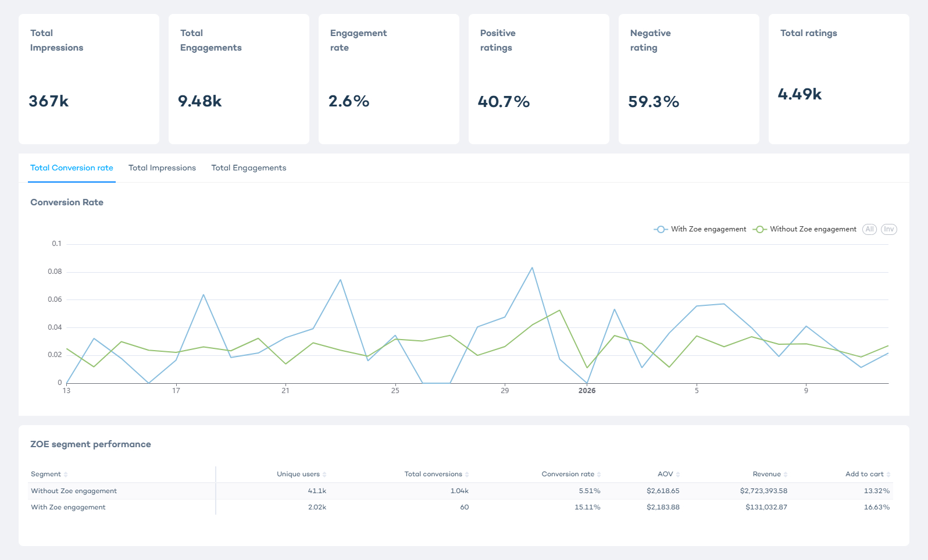Sort by Unique users column icon

tap(324, 475)
